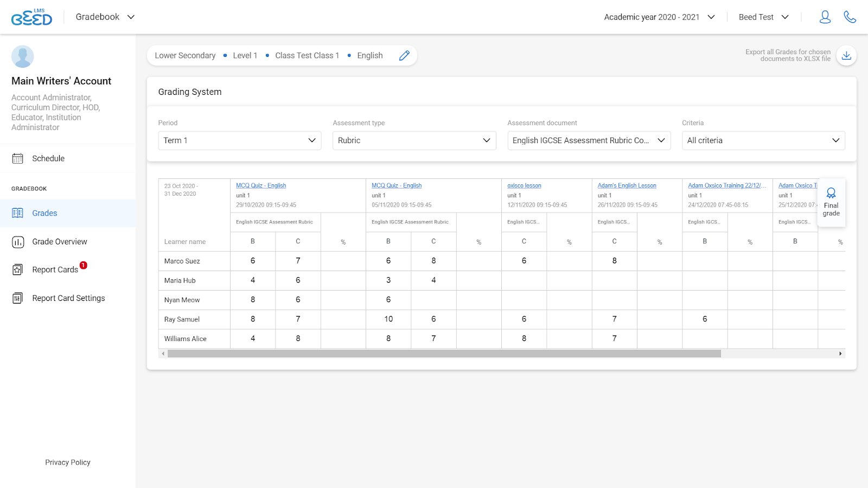Click the horizontal scrollbar right arrow
868x488 pixels.
tap(840, 354)
